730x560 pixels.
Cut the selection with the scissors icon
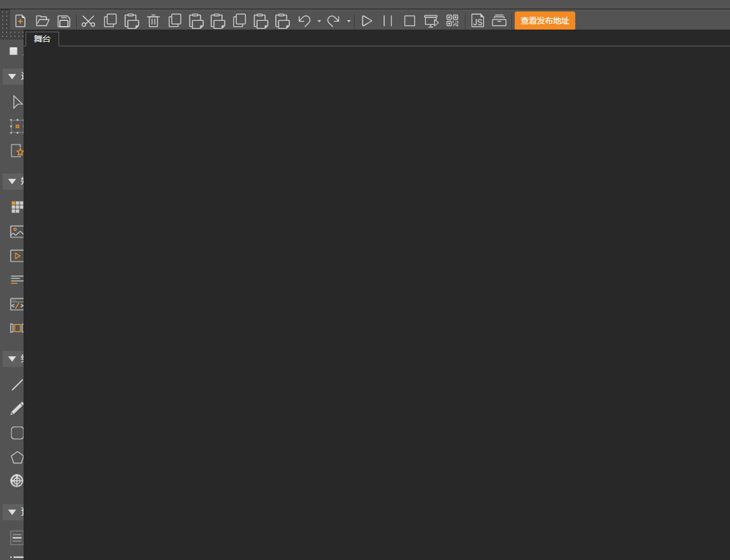click(88, 21)
